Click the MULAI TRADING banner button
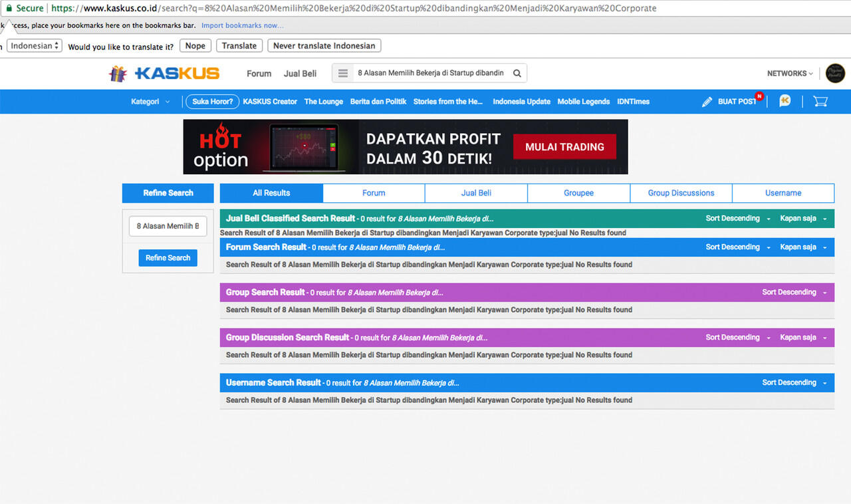Viewport: 851px width, 504px height. pos(564,147)
